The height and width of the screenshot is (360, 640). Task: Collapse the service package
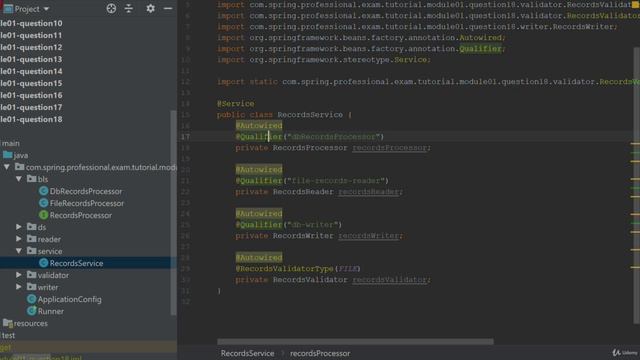[19, 251]
